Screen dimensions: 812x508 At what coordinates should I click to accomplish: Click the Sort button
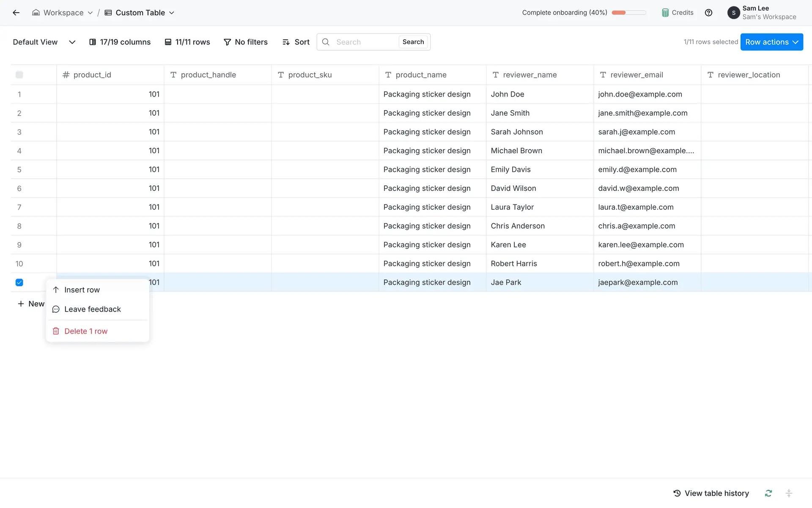tap(296, 42)
